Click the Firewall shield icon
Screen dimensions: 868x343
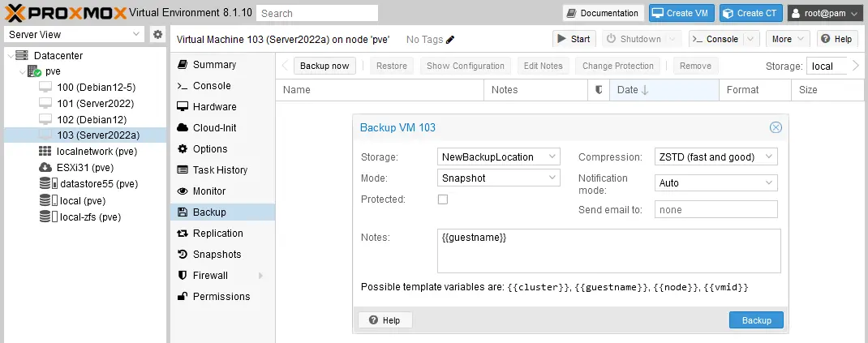click(183, 276)
